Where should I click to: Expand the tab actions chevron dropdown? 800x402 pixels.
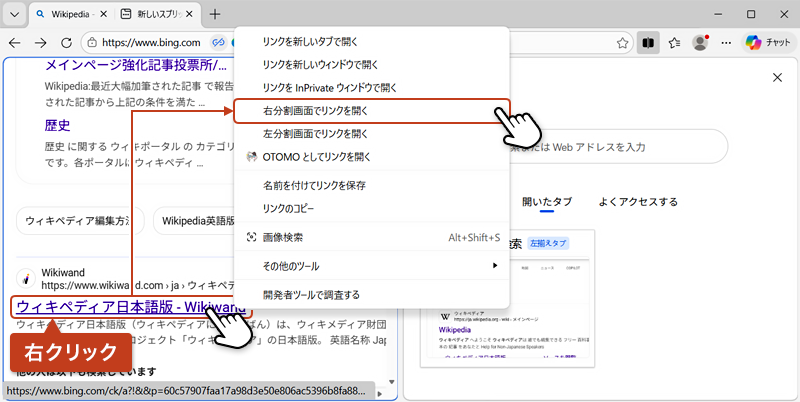pos(14,15)
